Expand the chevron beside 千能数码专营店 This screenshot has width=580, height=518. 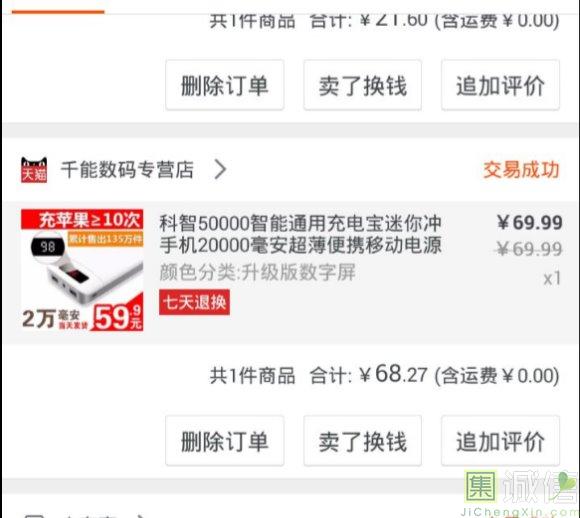220,170
